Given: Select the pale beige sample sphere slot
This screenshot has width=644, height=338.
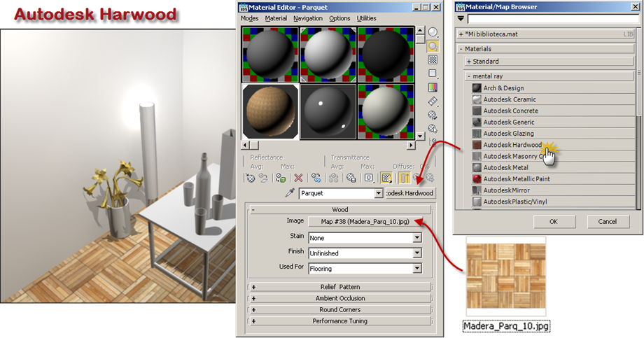Looking at the screenshot, I should tap(386, 112).
